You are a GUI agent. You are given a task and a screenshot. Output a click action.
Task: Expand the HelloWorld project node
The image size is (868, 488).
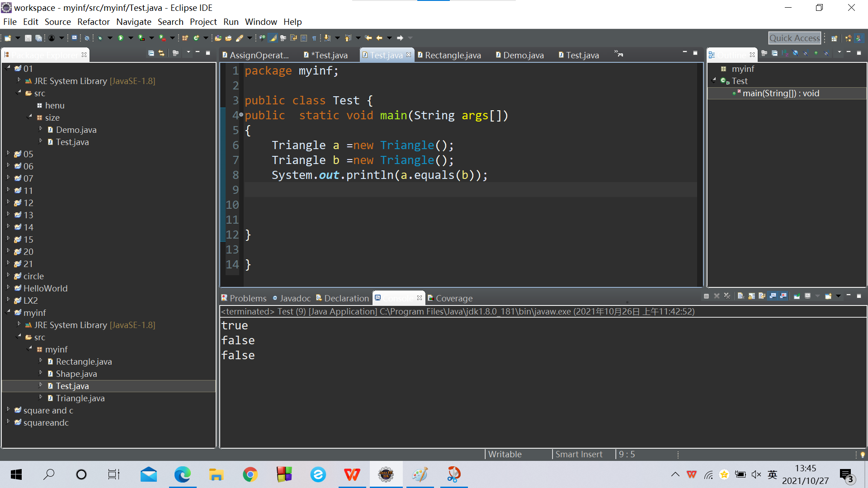8,288
